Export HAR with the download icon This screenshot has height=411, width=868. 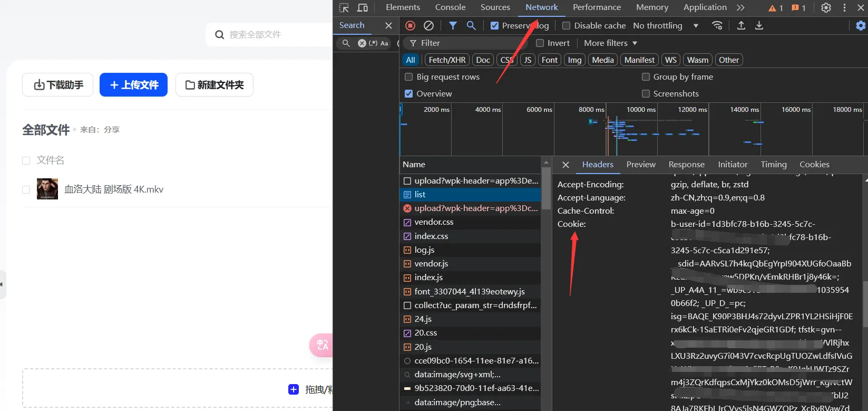pyautogui.click(x=759, y=25)
